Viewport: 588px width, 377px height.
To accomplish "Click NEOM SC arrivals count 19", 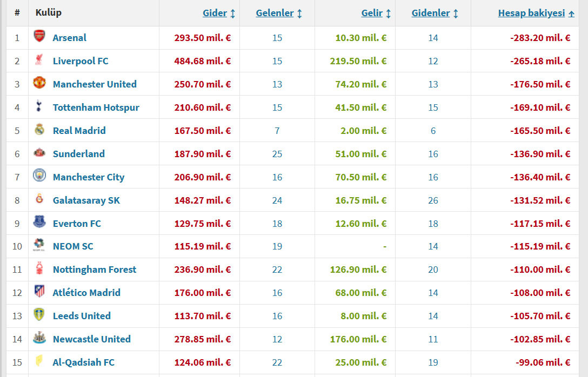I will click(x=277, y=246).
